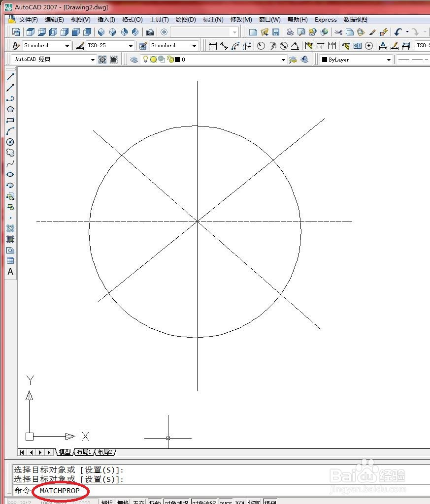The image size is (430, 504).
Task: Open the 标注(N) menu
Action: (x=213, y=20)
